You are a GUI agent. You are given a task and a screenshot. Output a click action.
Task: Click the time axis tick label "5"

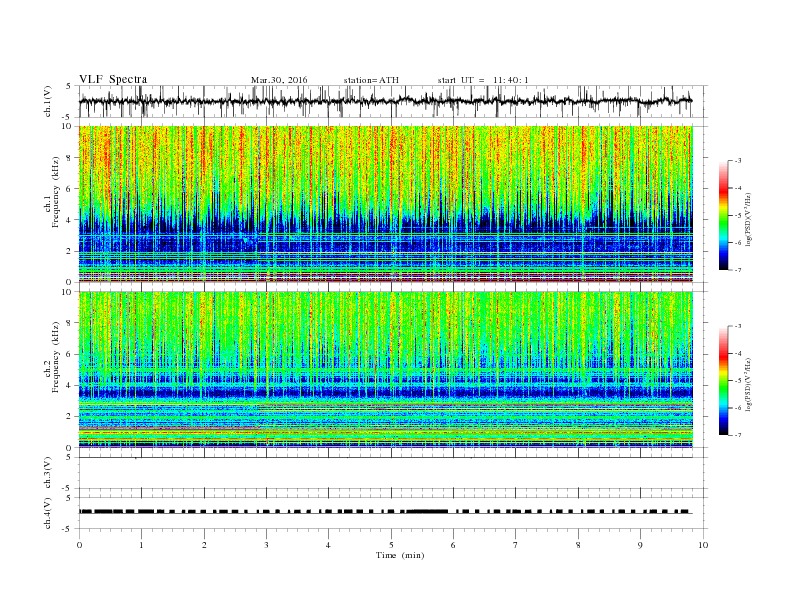pyautogui.click(x=391, y=545)
